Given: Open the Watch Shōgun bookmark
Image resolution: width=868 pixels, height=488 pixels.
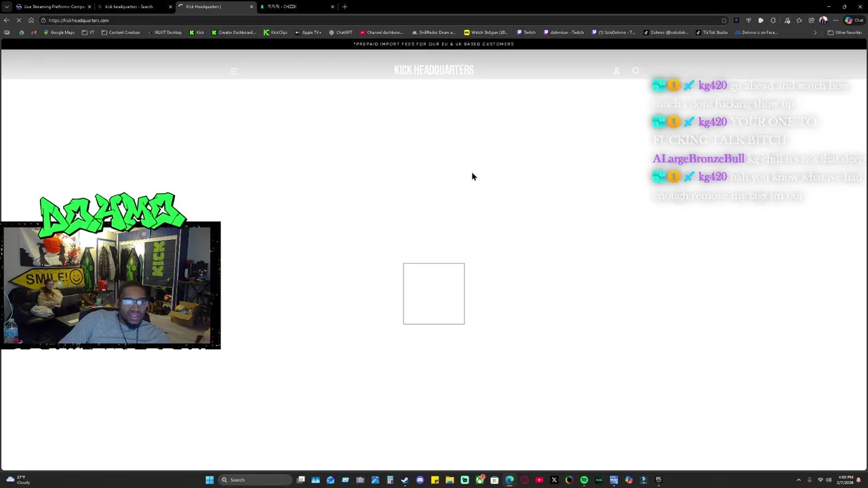Looking at the screenshot, I should [486, 33].
